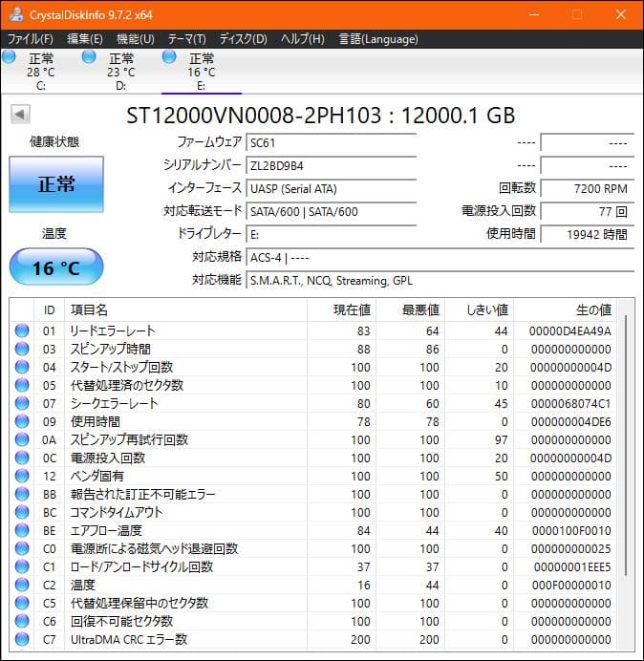Click the firmware field SC61
This screenshot has height=661, width=644.
331,142
